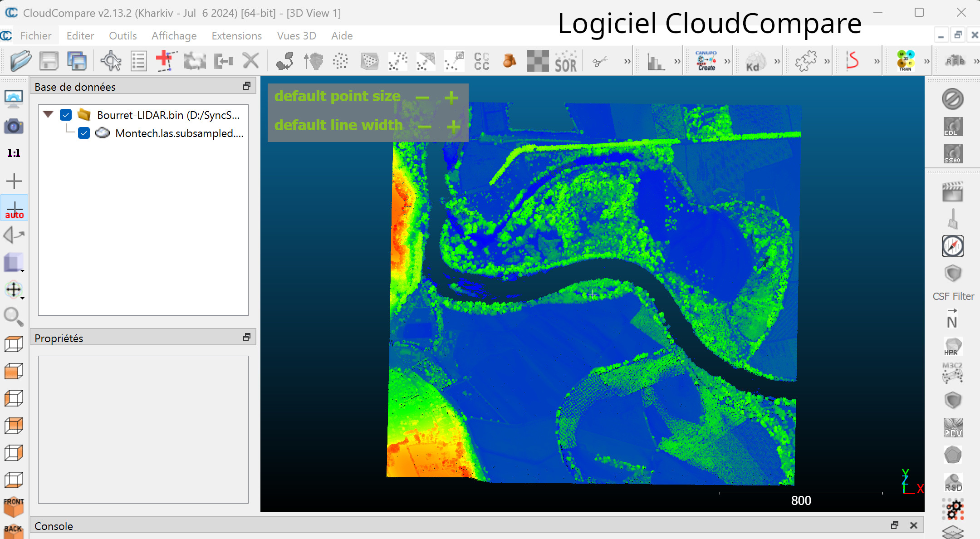This screenshot has height=539, width=980.
Task: Open the Outils menu
Action: (x=122, y=36)
